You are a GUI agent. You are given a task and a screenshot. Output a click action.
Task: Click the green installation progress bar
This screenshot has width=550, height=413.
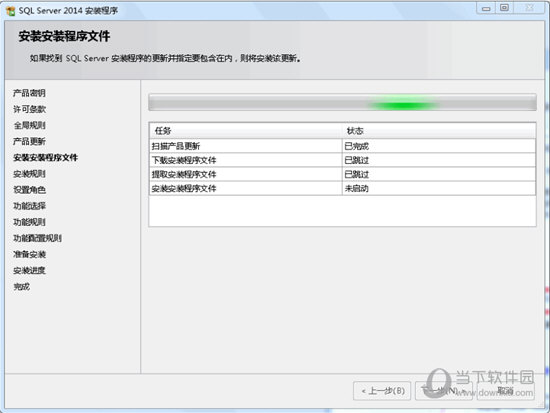[x=342, y=102]
